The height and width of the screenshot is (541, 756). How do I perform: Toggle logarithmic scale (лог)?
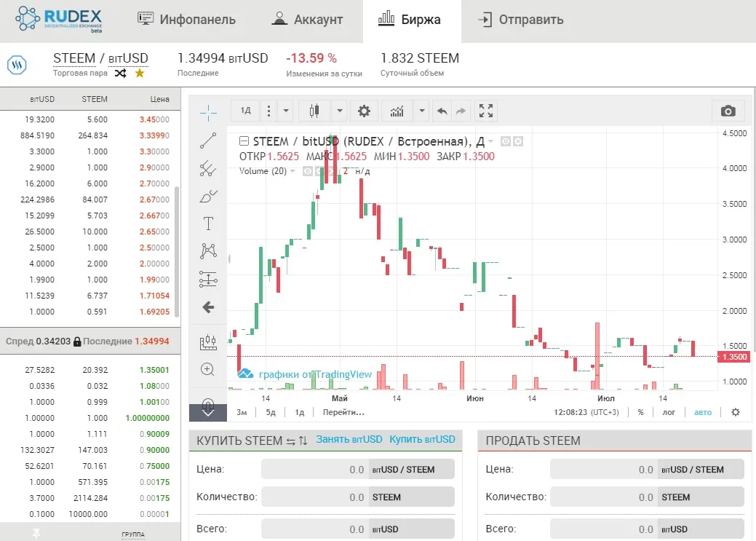[669, 412]
